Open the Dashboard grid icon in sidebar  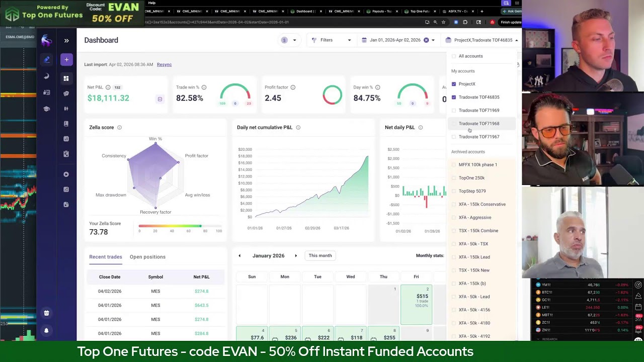click(66, 78)
